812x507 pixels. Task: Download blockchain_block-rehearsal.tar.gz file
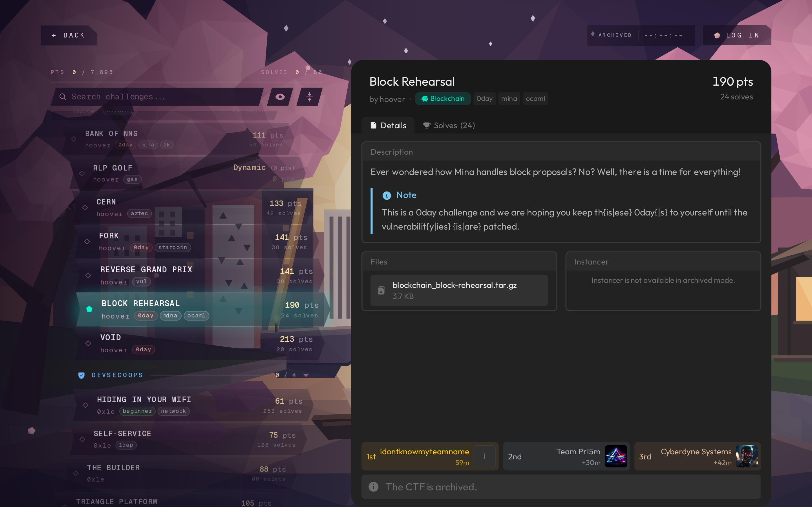point(459,290)
